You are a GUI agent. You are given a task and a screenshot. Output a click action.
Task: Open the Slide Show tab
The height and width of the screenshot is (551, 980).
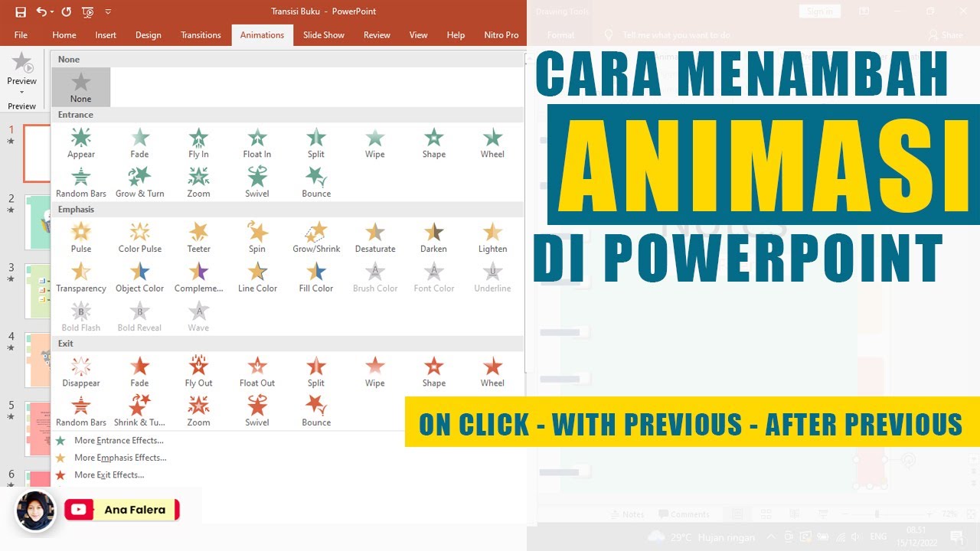click(x=324, y=35)
